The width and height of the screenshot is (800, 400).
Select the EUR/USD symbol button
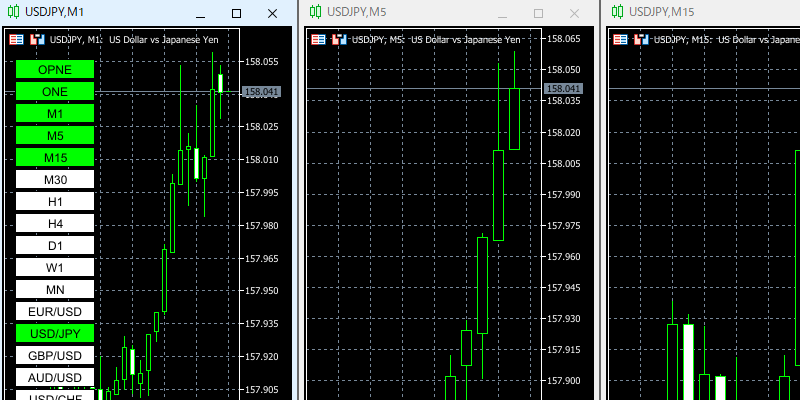(x=55, y=311)
